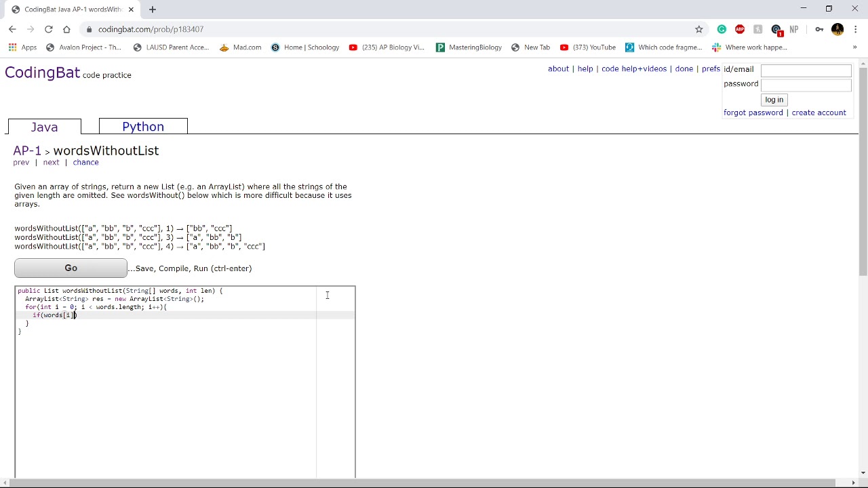Image resolution: width=868 pixels, height=488 pixels.
Task: Bookmark this page with the star icon
Action: [699, 29]
